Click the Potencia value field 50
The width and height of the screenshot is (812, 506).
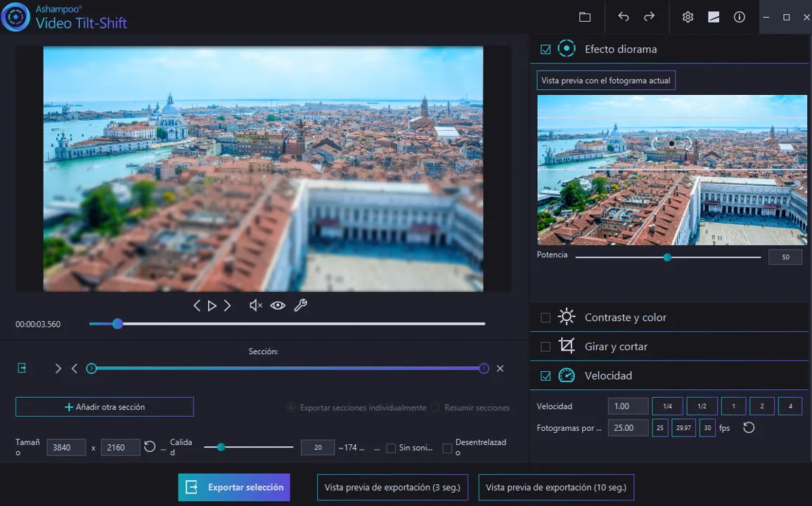pyautogui.click(x=785, y=257)
